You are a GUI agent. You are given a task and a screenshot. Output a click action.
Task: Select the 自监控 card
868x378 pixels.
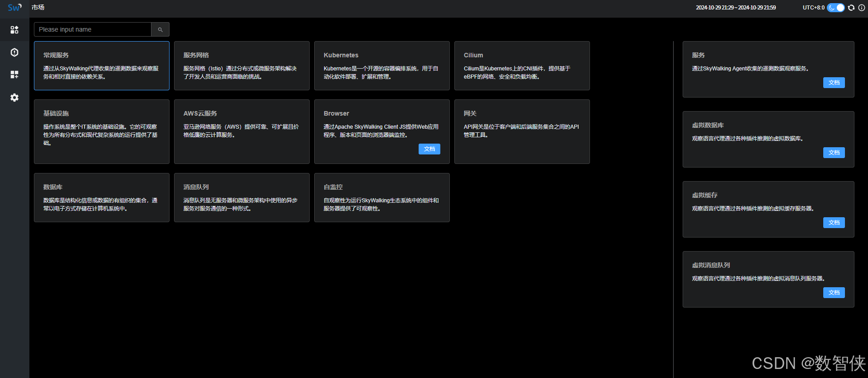[x=382, y=197]
